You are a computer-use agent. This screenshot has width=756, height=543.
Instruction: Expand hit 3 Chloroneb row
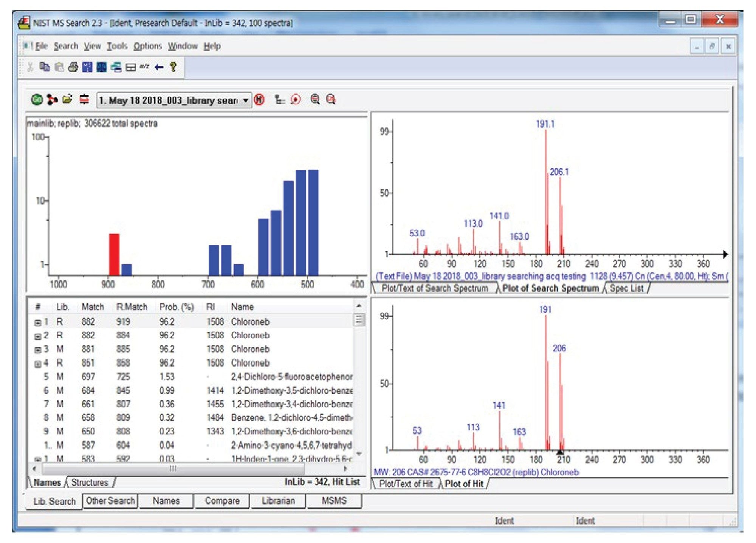(x=38, y=350)
